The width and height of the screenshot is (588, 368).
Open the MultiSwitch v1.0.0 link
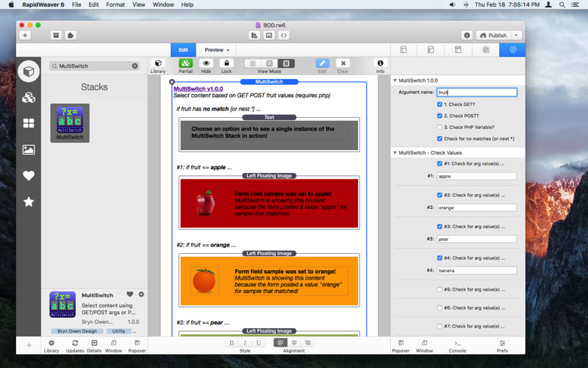(198, 88)
